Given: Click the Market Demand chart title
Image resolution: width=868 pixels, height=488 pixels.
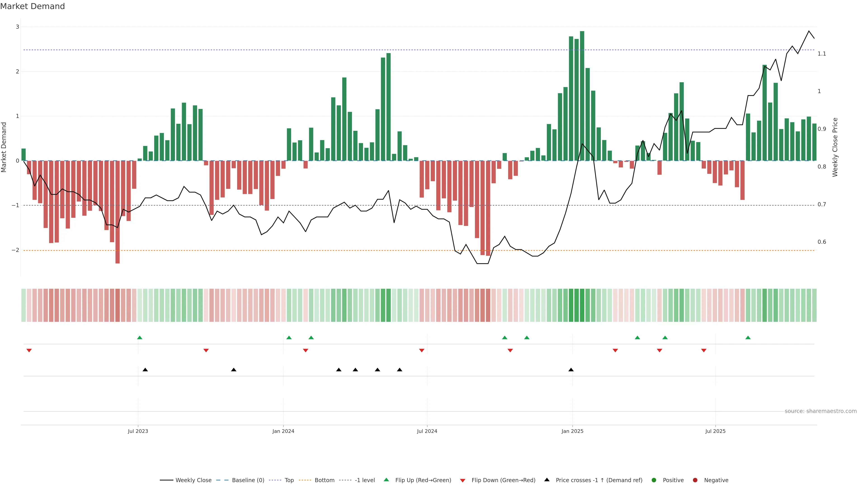Looking at the screenshot, I should [x=32, y=6].
